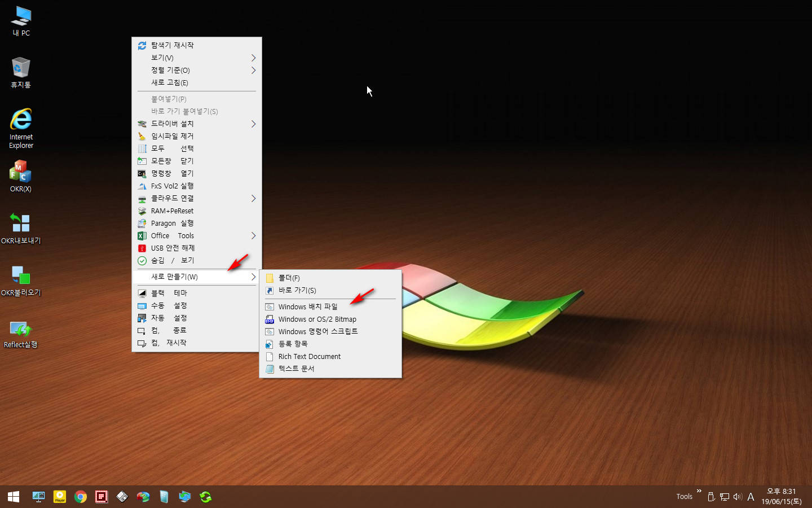The width and height of the screenshot is (812, 508).
Task: Select Windows 배치 파일 in submenu
Action: [330, 306]
